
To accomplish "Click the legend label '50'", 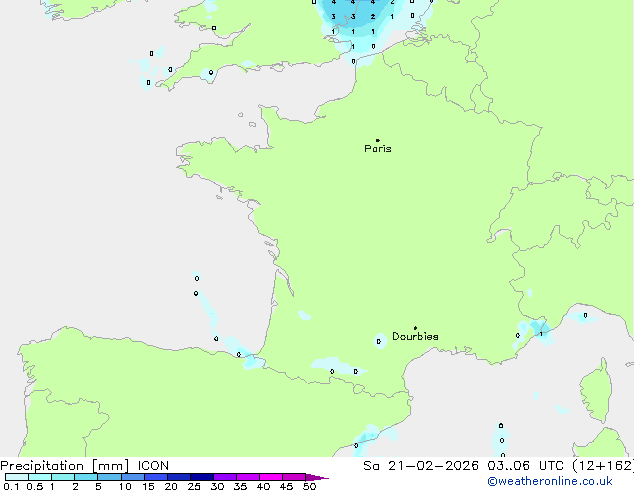I will [x=309, y=486].
